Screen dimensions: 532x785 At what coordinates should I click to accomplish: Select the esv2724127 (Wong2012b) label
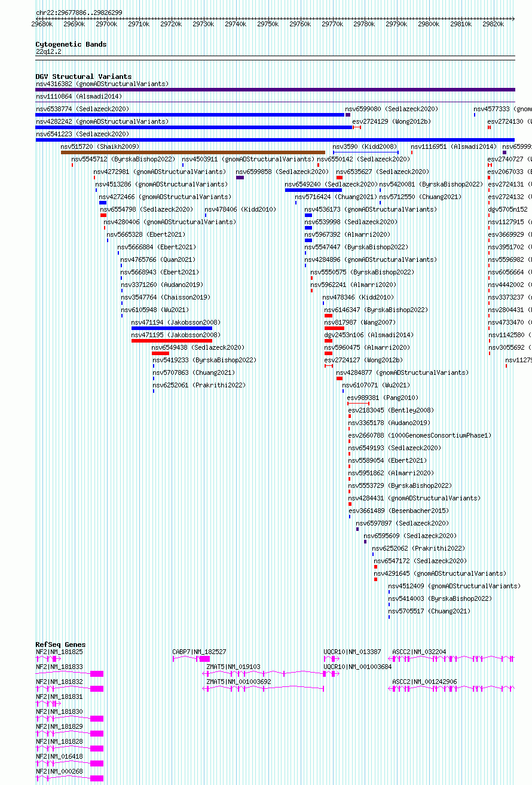363,360
